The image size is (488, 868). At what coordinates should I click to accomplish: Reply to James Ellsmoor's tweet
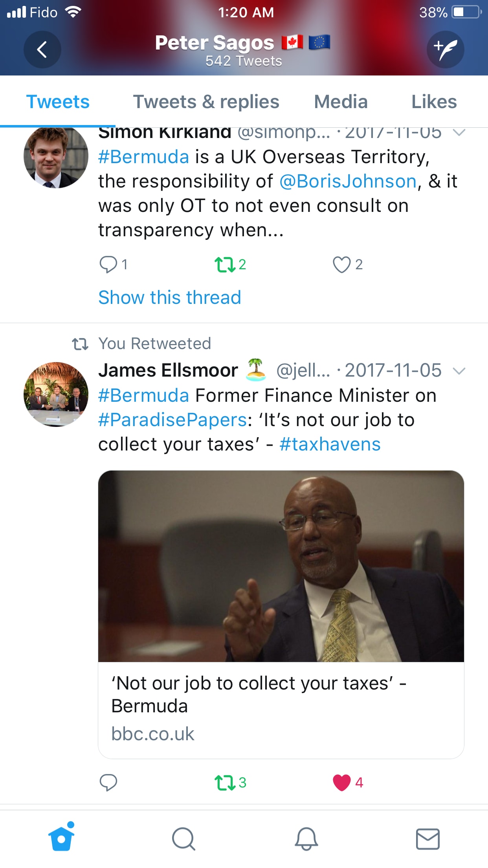click(108, 782)
